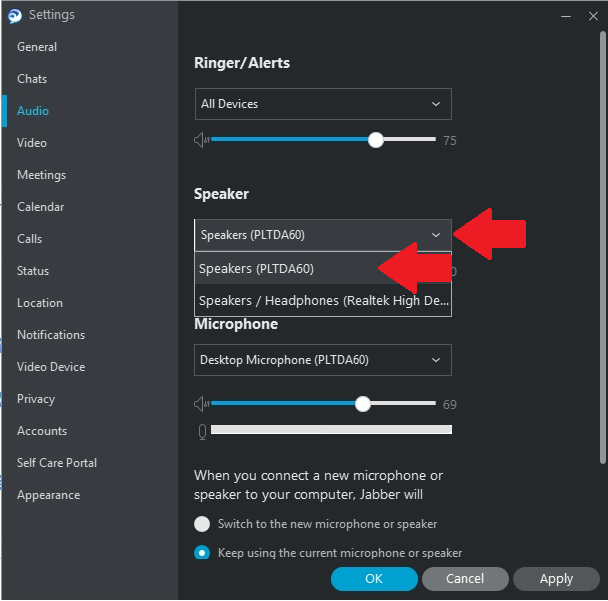Viewport: 608px width, 601px height.
Task: Open Location settings
Action: [40, 303]
